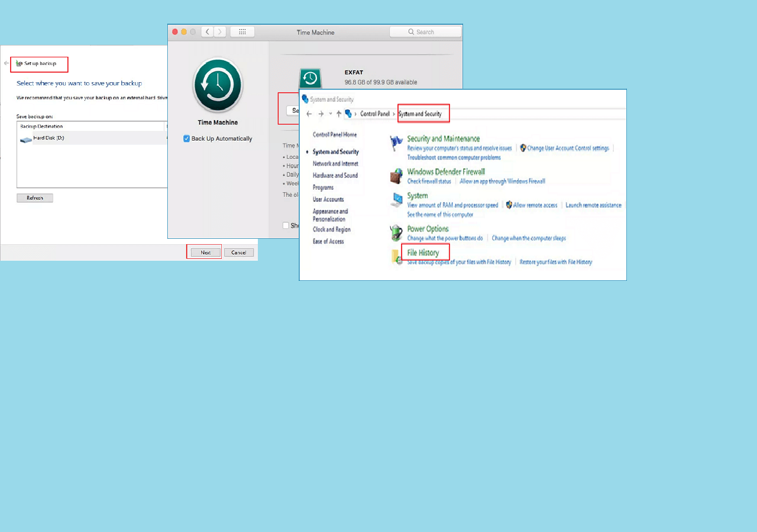Screen dimensions: 757x532
Task: Open Programs category in sidebar
Action: pos(323,187)
